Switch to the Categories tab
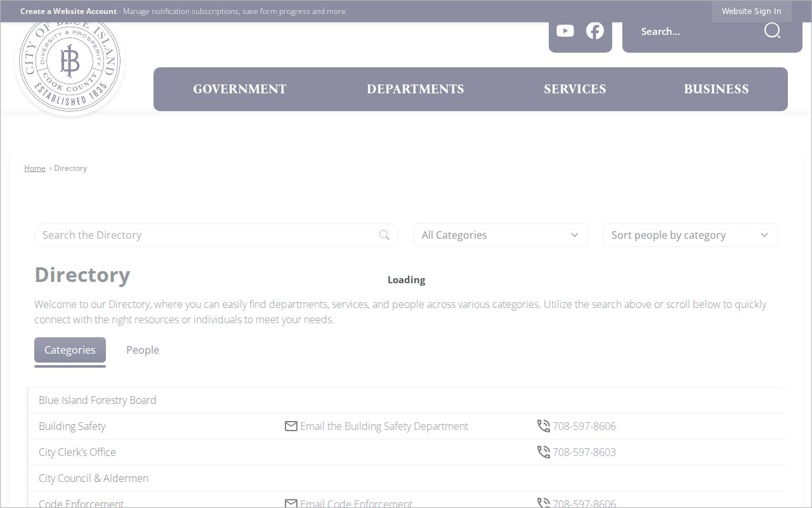 (70, 350)
